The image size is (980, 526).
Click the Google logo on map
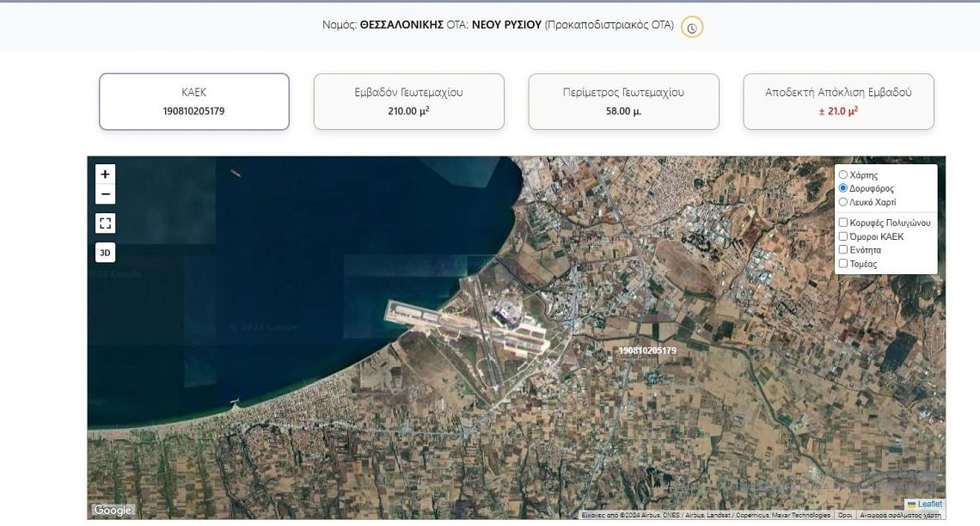pyautogui.click(x=113, y=511)
